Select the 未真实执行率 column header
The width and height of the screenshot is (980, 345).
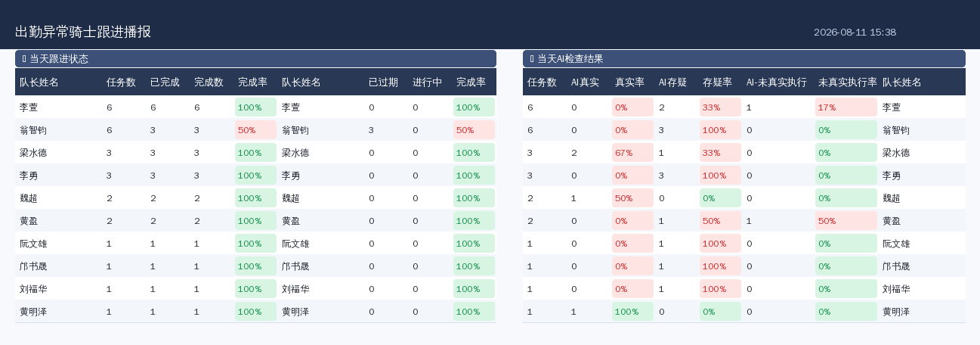[x=847, y=82]
